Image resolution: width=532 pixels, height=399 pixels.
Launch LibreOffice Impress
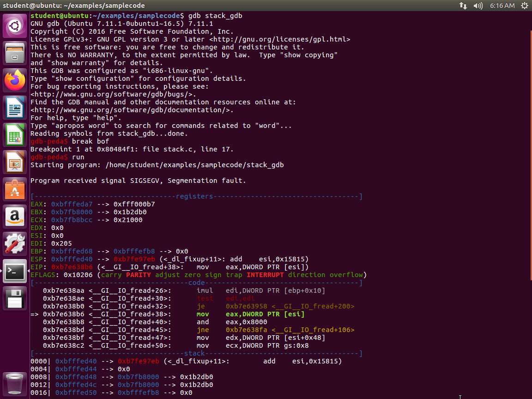pyautogui.click(x=15, y=162)
